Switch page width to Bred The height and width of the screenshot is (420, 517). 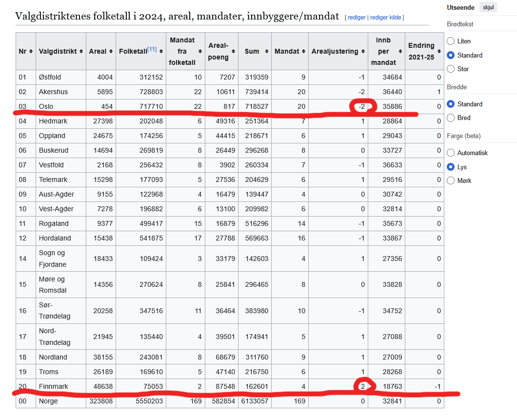click(451, 118)
